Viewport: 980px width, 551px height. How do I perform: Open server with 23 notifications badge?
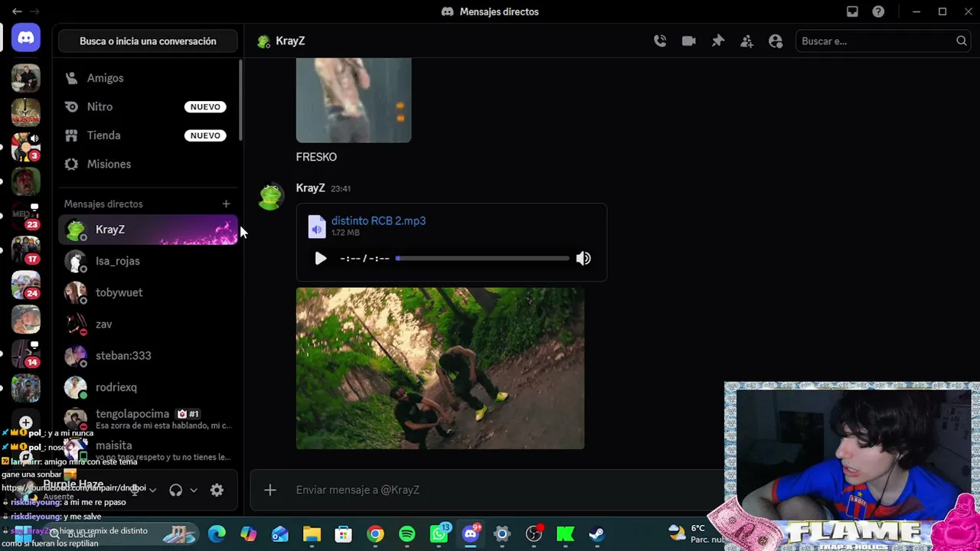(25, 215)
